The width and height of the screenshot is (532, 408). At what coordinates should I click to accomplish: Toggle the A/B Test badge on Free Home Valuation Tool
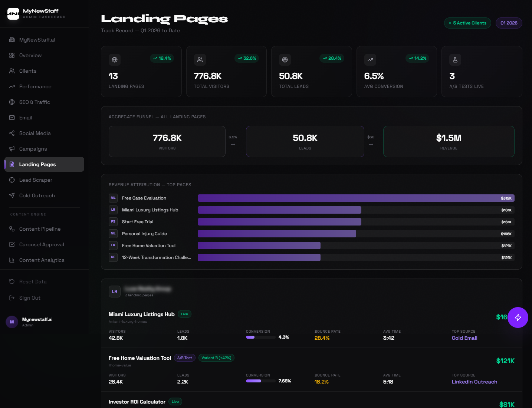click(185, 358)
